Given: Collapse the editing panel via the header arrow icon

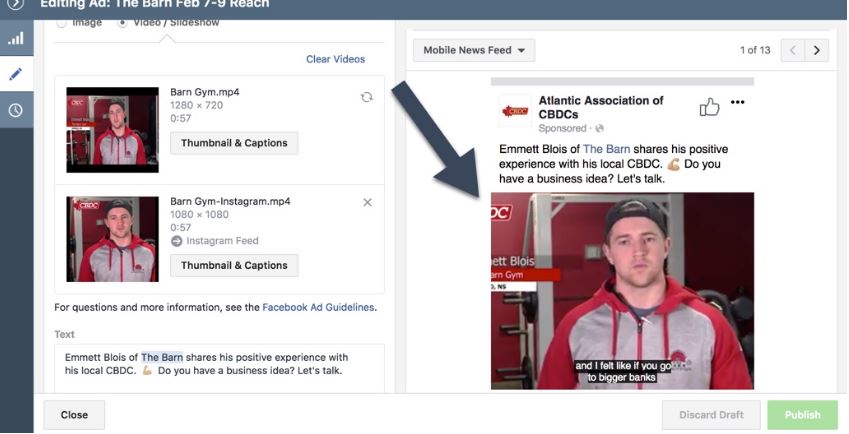Looking at the screenshot, I should tap(16, 4).
